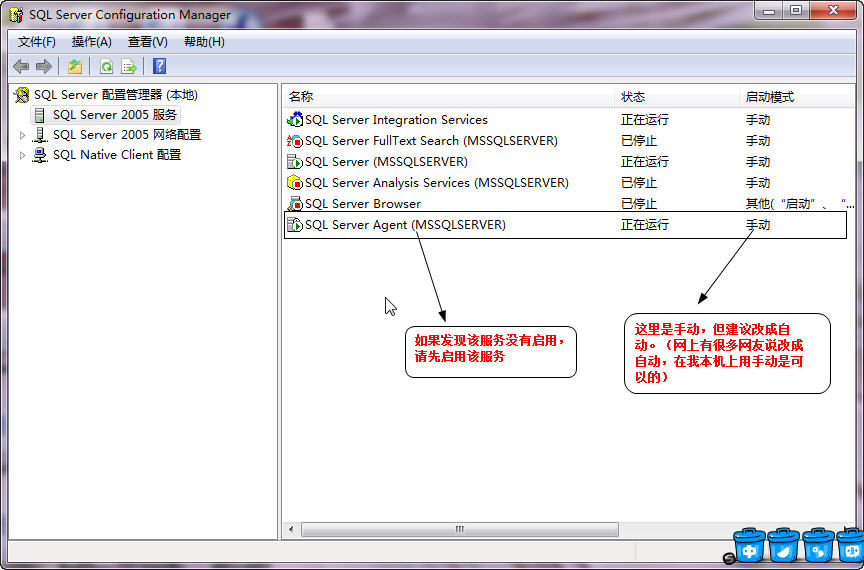Open the 文件(F) menu
This screenshot has height=570, width=864.
(36, 42)
